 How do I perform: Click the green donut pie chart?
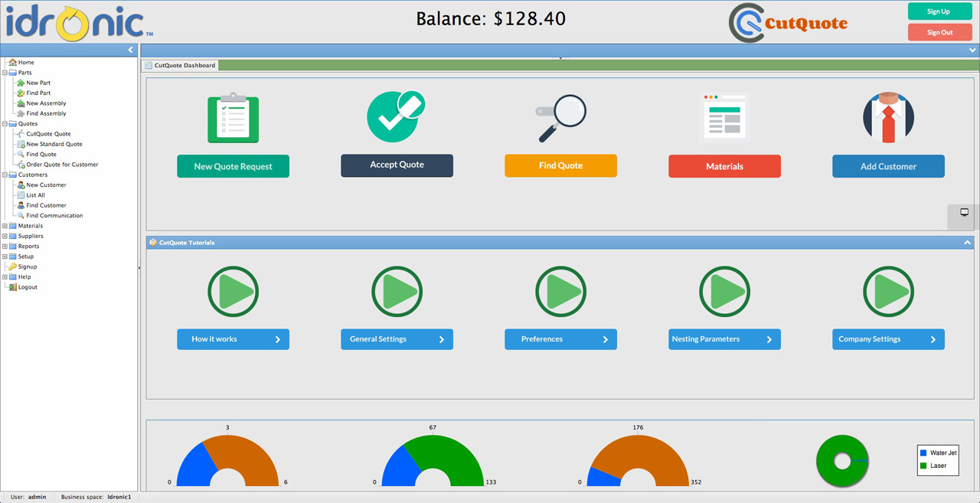842,461
